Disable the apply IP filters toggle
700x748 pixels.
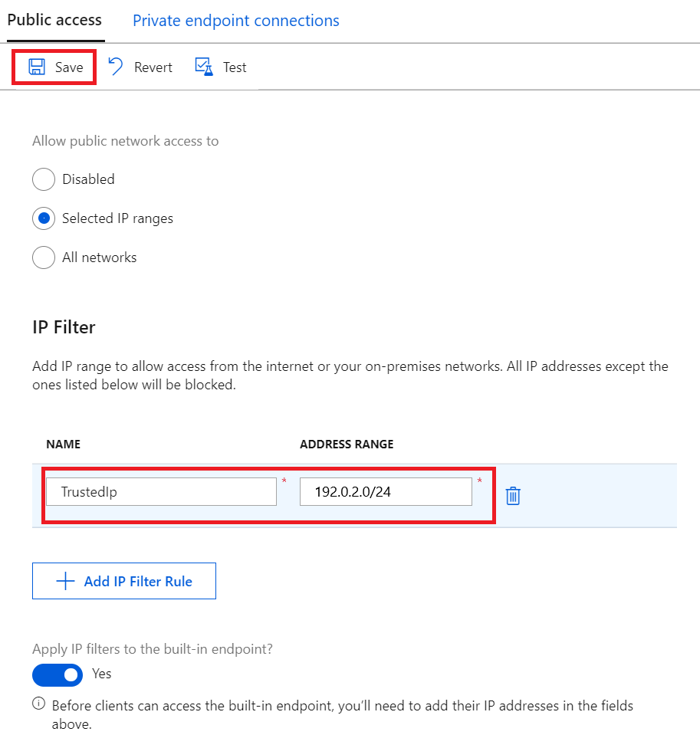pos(57,674)
